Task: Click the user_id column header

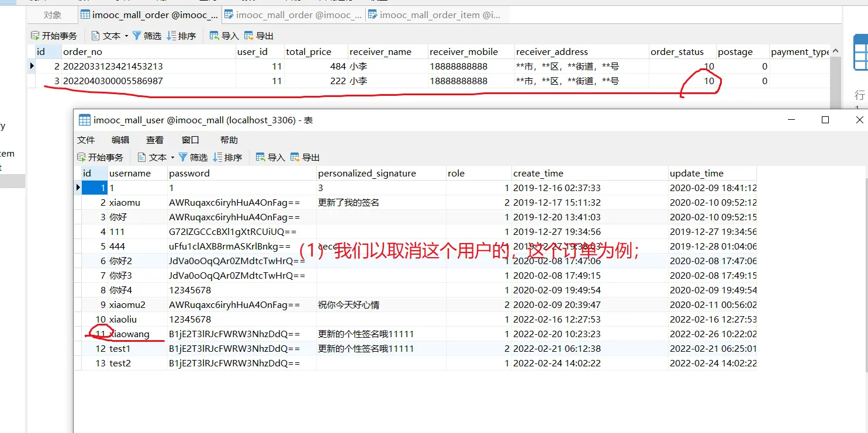Action: coord(260,52)
